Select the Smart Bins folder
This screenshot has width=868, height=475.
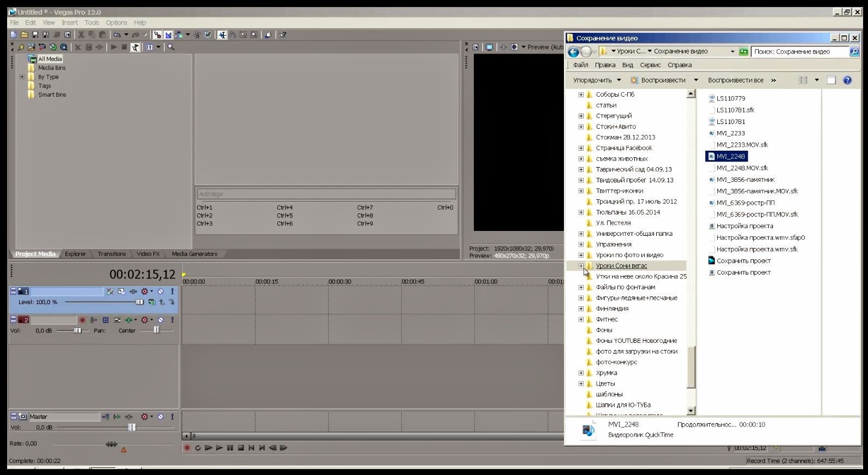[x=52, y=95]
